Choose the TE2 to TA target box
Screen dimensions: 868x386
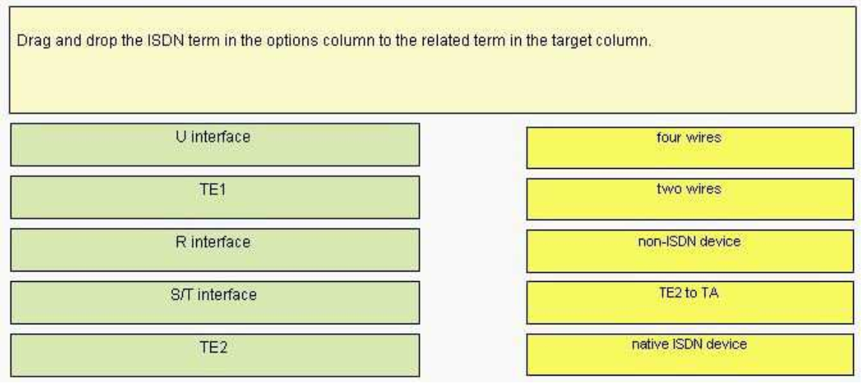[690, 303]
